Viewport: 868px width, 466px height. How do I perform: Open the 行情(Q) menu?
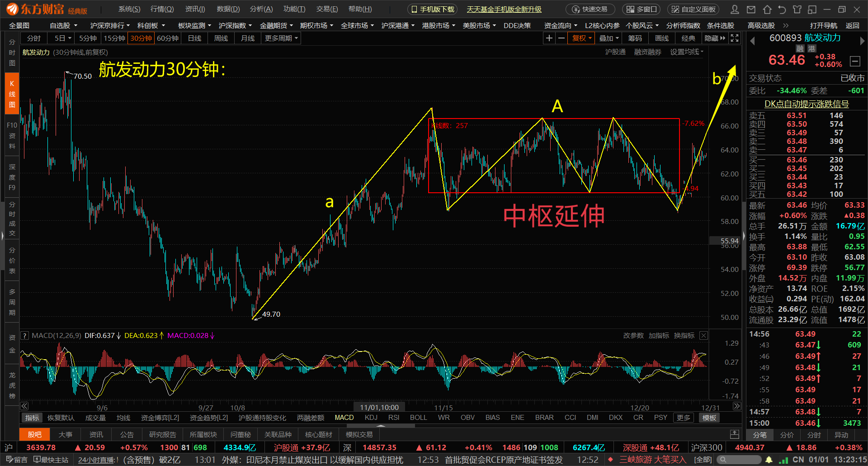pyautogui.click(x=162, y=9)
